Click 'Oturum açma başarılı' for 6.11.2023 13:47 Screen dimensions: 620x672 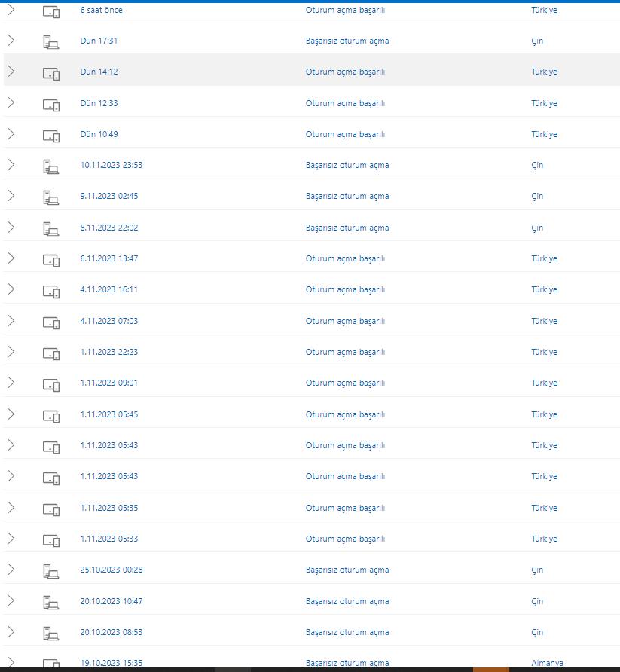(345, 259)
